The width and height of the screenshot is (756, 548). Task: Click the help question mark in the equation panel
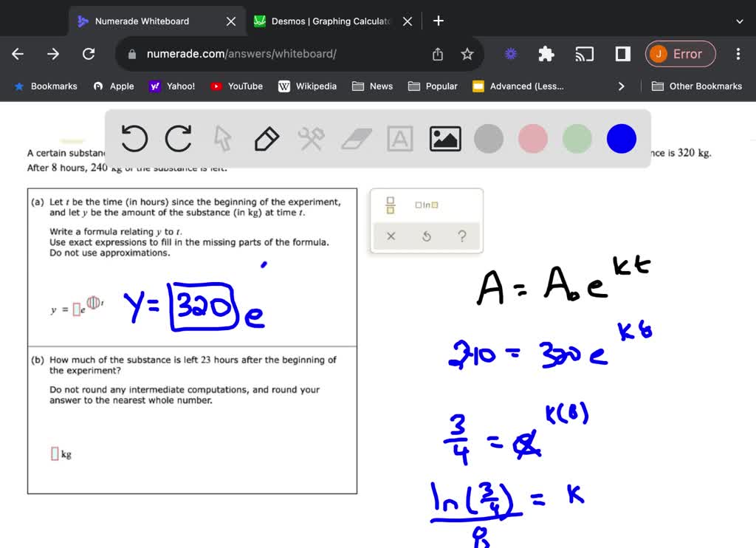pos(463,236)
